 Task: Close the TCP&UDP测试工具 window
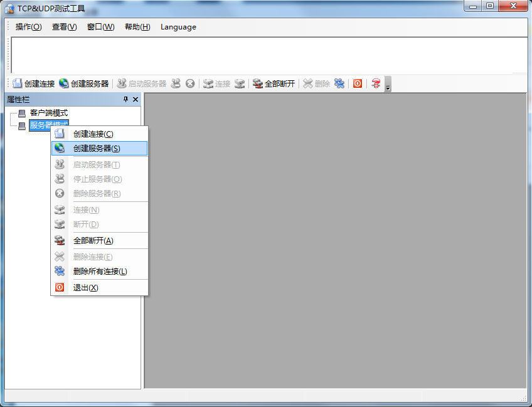point(514,6)
